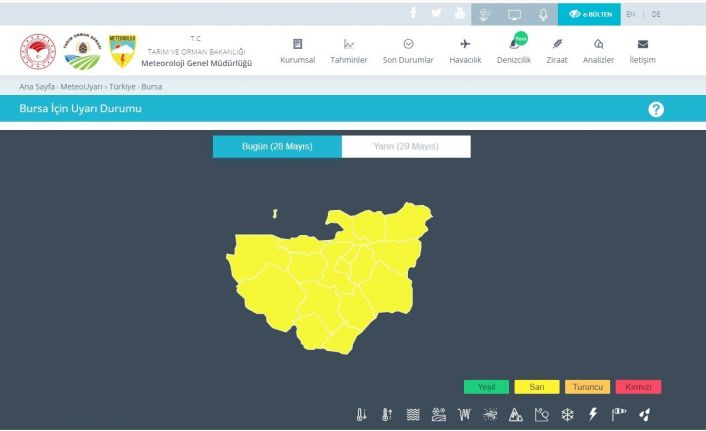Open the Tahminler menu
Screen dimensions: 706x431
(349, 51)
